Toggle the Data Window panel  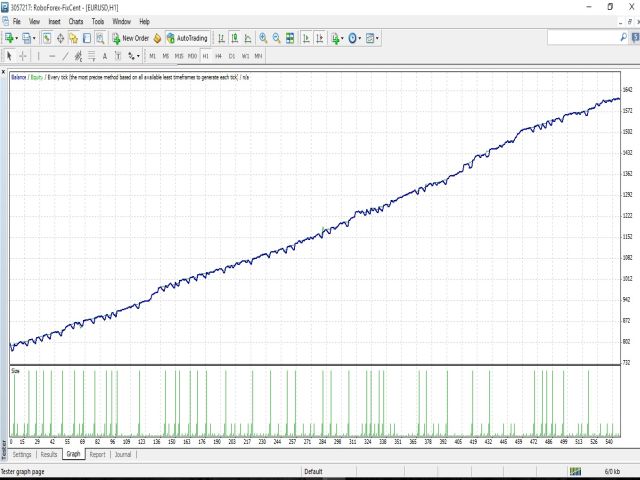pos(60,38)
